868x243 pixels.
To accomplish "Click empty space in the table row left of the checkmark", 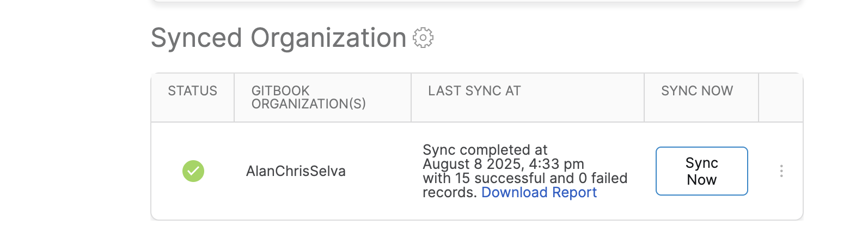I will coord(166,171).
